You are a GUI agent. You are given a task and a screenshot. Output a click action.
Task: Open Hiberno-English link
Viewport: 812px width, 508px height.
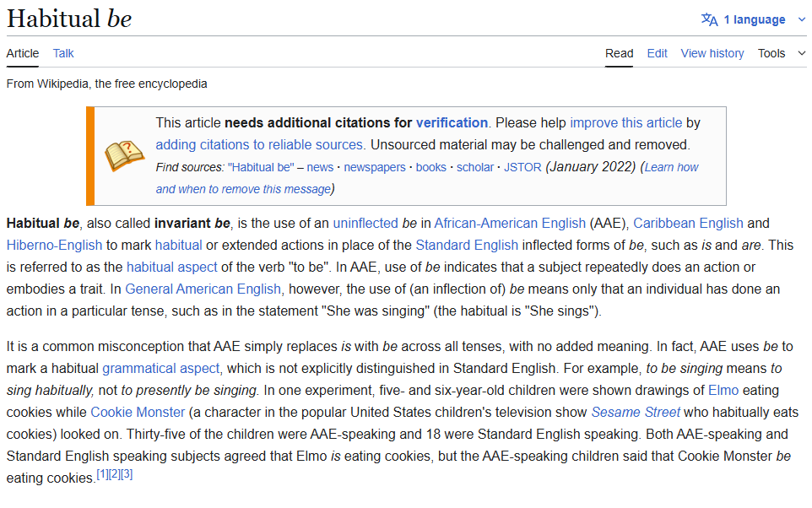tap(54, 245)
